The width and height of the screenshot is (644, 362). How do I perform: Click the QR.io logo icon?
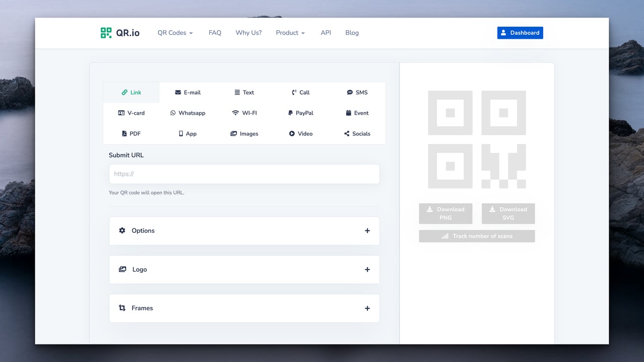(x=106, y=33)
